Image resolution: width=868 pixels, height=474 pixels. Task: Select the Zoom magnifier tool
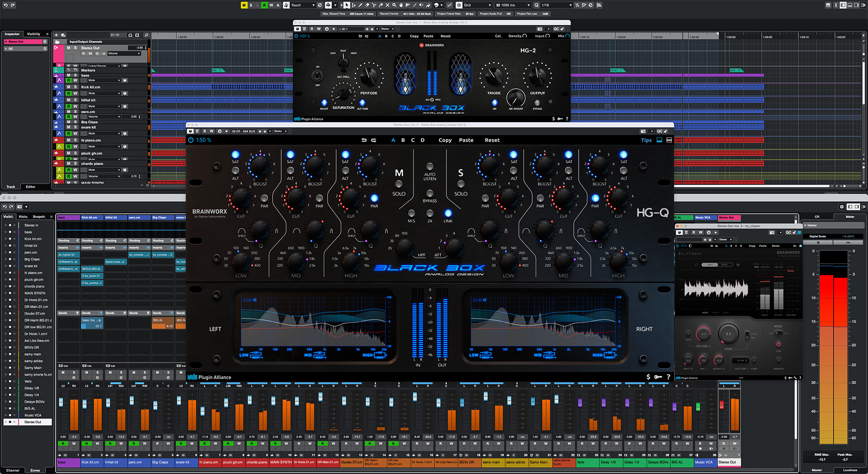click(394, 5)
